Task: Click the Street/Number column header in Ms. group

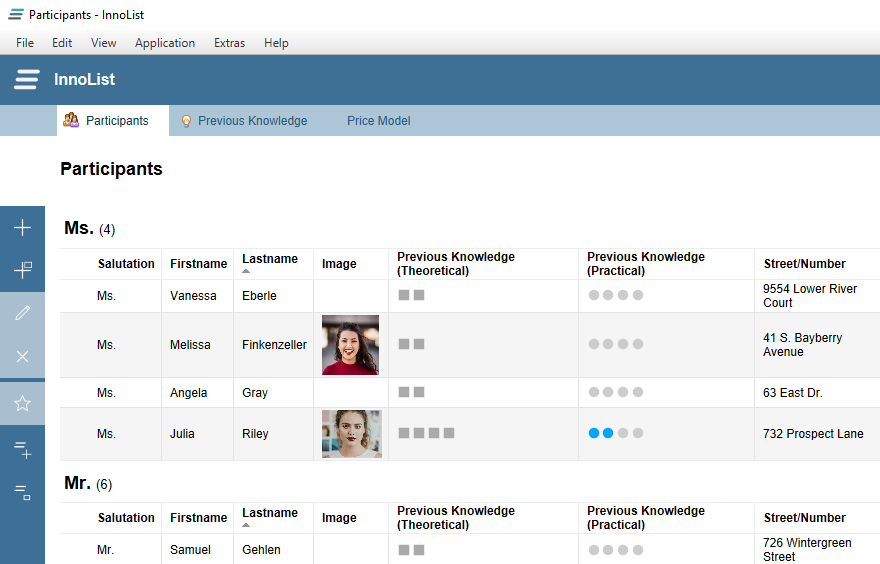Action: (804, 264)
